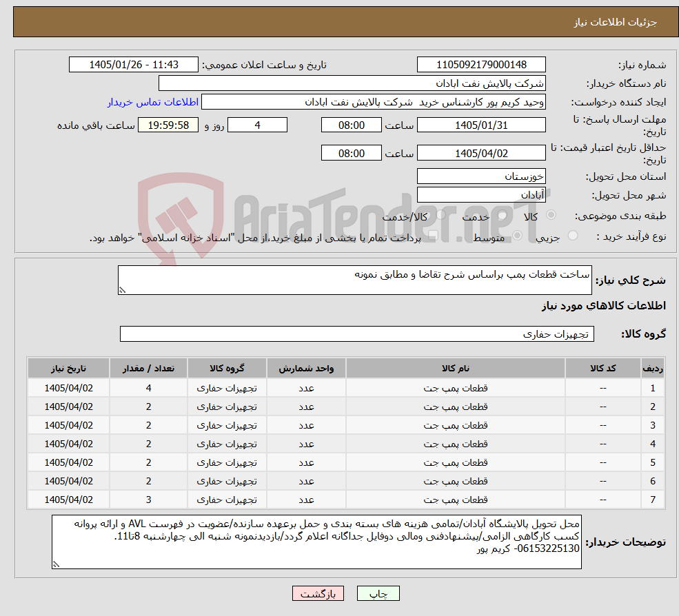Image resolution: width=679 pixels, height=616 pixels.
Task: Click the general description text area
Action: (354, 280)
